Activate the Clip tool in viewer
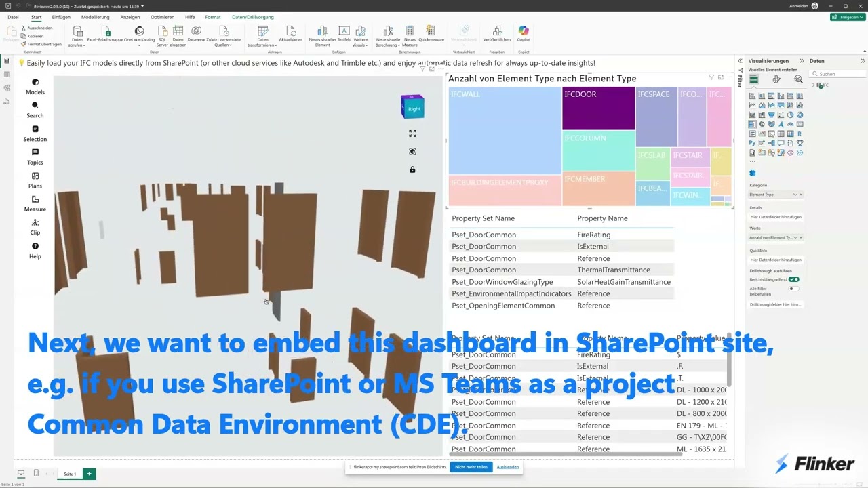 35,227
